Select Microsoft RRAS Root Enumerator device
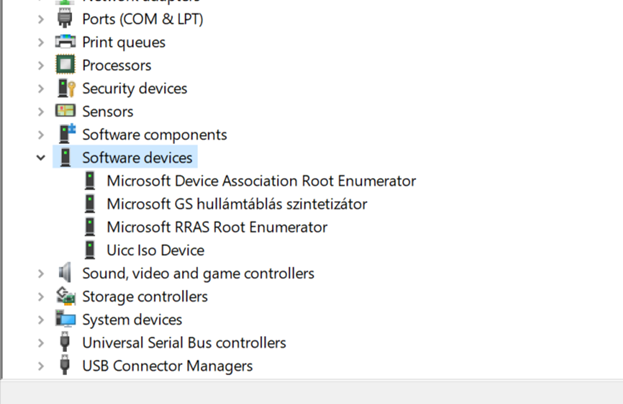The width and height of the screenshot is (623, 404). pos(217,227)
